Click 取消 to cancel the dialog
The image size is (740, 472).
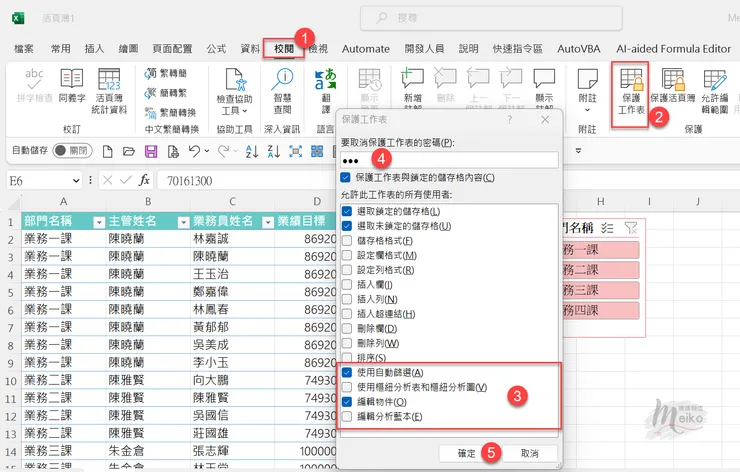click(530, 454)
